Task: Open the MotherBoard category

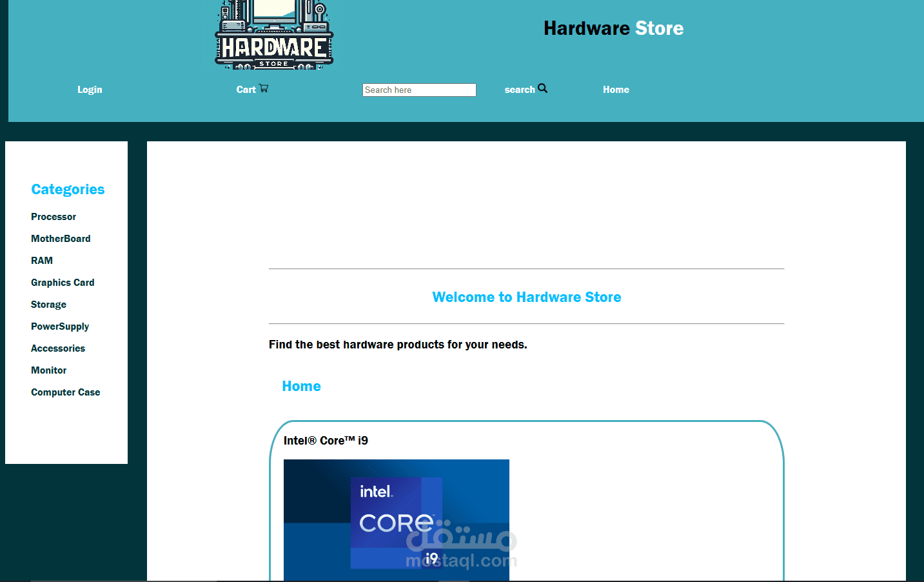Action: (x=61, y=239)
